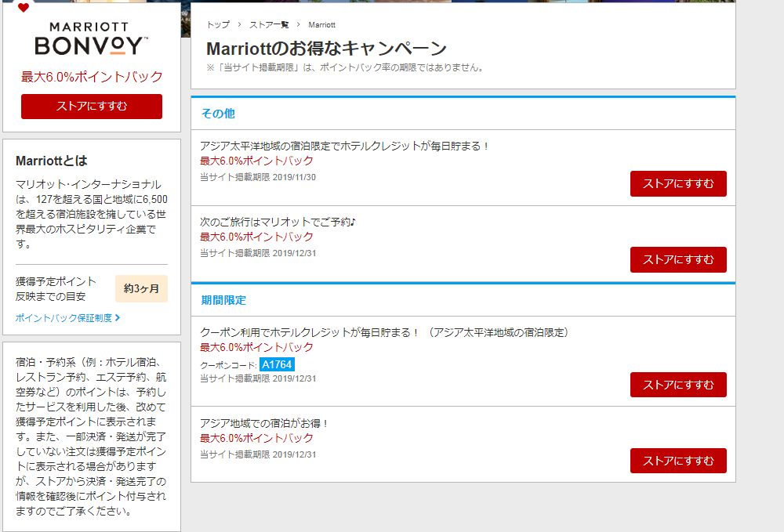Click the クーポンコード: label
This screenshot has width=784, height=532.
pos(228,365)
